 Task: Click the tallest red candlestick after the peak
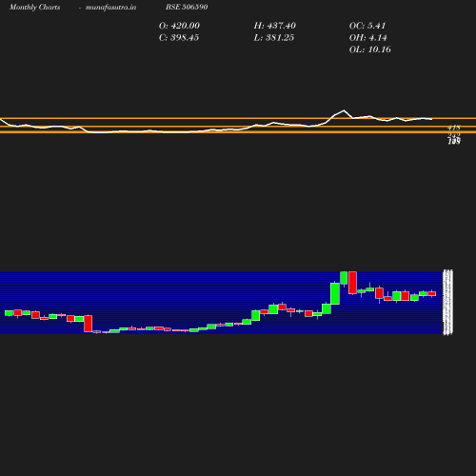click(x=352, y=283)
